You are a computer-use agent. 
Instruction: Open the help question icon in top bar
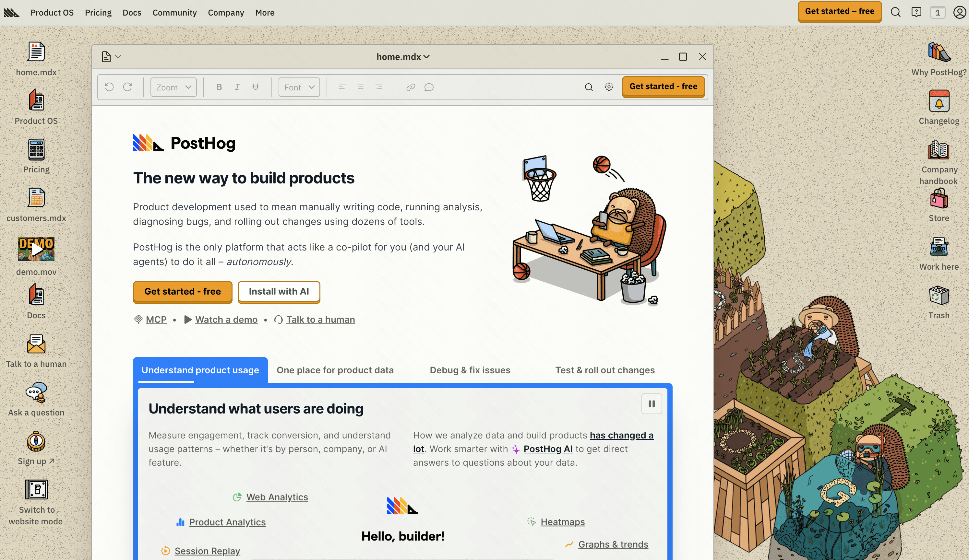coord(916,12)
